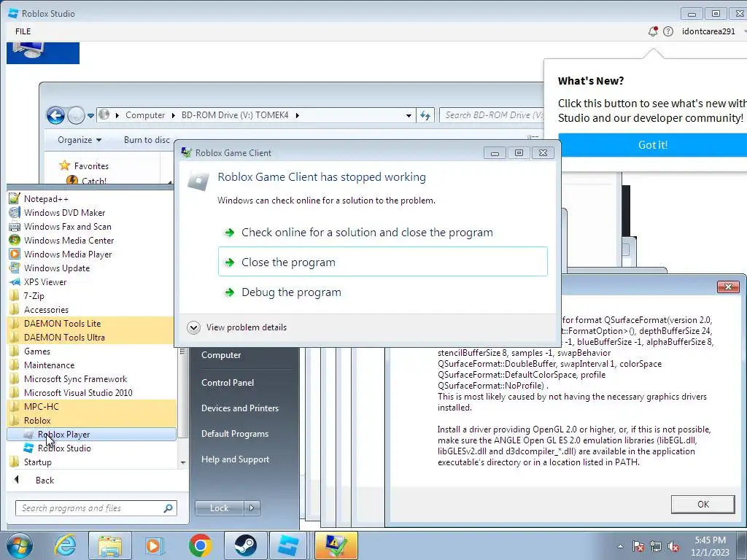Click OK in the OpenGL error dialog
The height and width of the screenshot is (560, 747).
[x=703, y=505]
